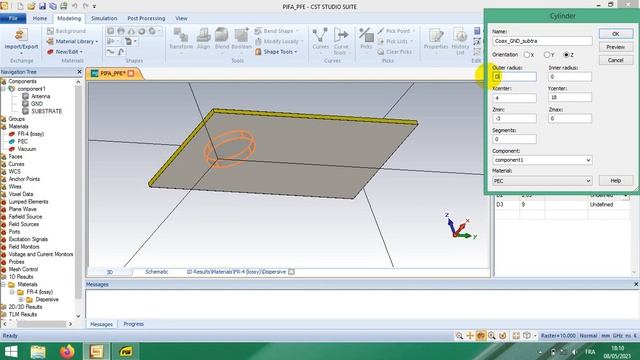Image resolution: width=640 pixels, height=360 pixels.
Task: Click the Save icon in quick access toolbar
Action: click(x=42, y=6)
